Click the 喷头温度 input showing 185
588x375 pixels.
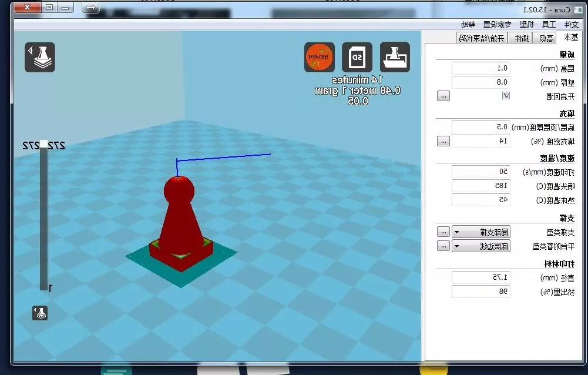(481, 185)
